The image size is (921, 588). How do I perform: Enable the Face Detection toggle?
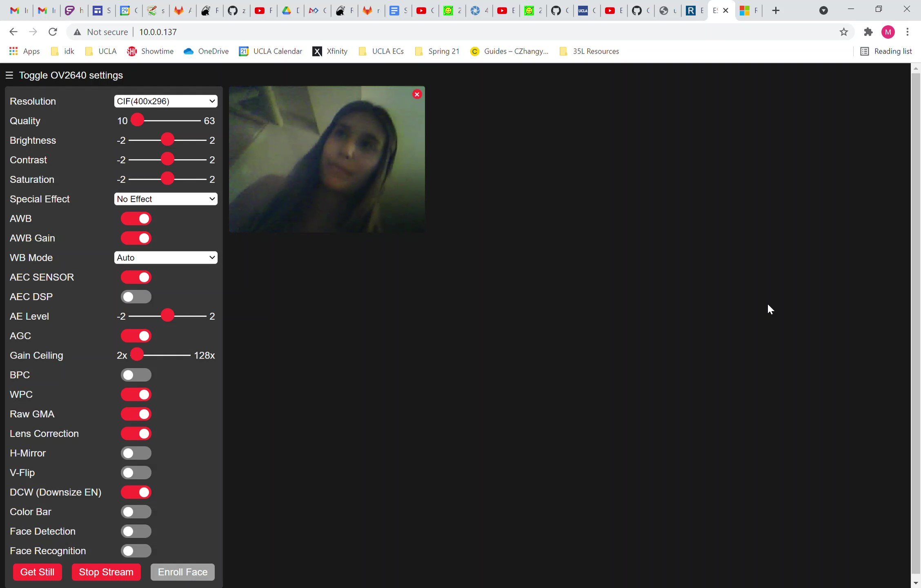click(x=136, y=531)
